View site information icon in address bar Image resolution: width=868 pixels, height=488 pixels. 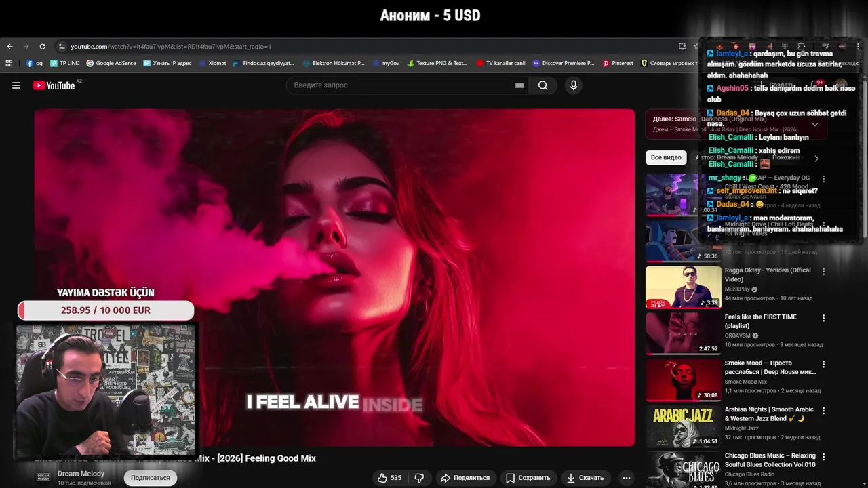click(x=62, y=47)
